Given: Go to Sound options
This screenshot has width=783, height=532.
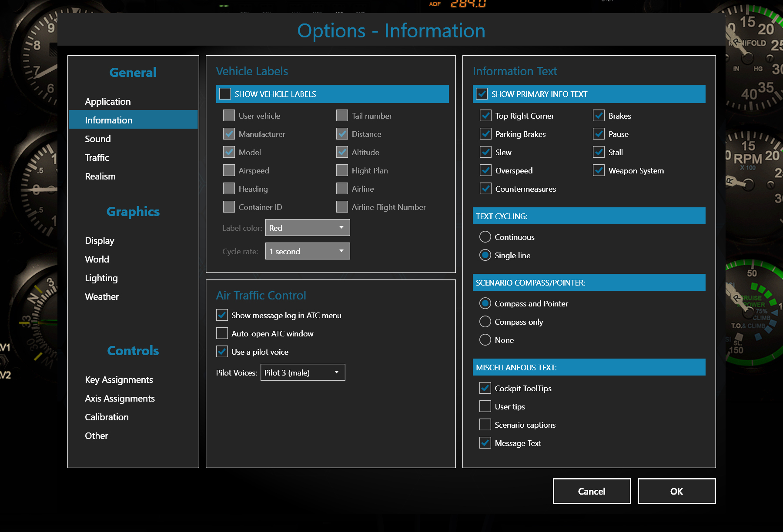Looking at the screenshot, I should [98, 139].
